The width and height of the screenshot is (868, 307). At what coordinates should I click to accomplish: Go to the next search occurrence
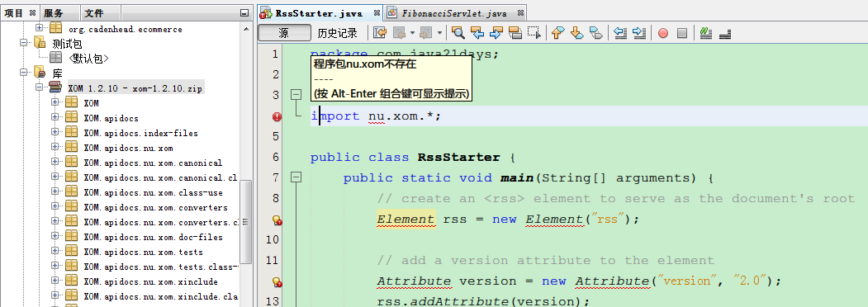496,33
